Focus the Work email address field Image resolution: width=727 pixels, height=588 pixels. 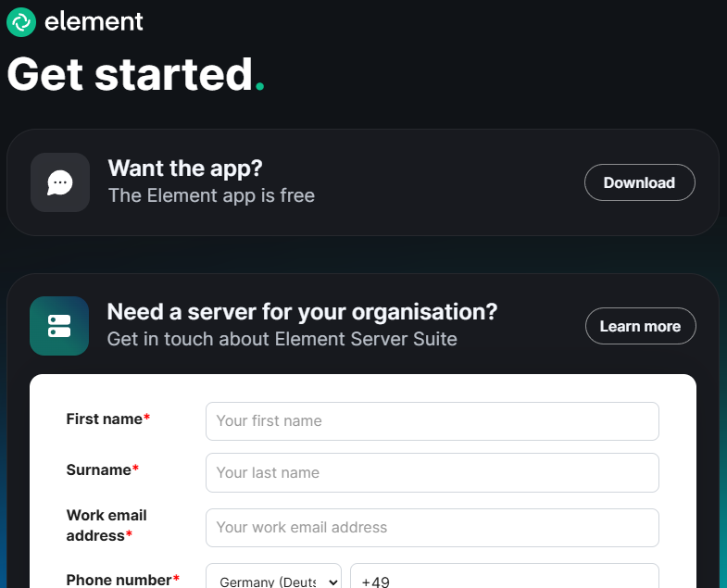tap(432, 528)
